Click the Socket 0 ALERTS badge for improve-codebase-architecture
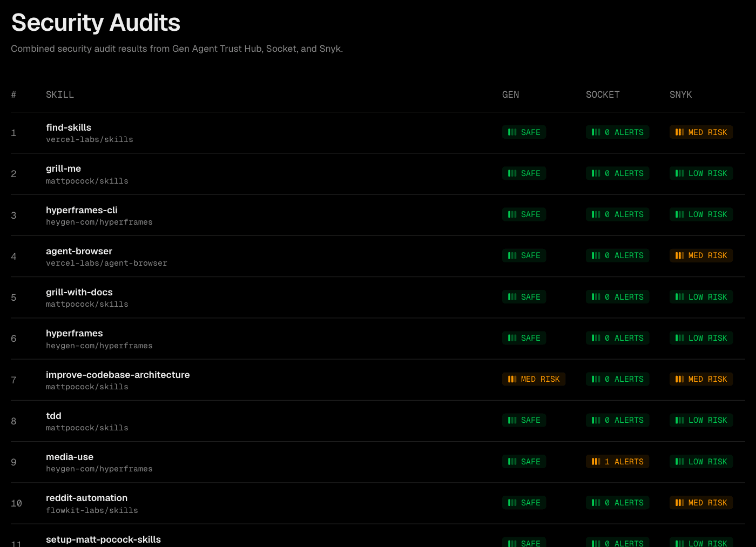The image size is (756, 547). [x=617, y=379]
